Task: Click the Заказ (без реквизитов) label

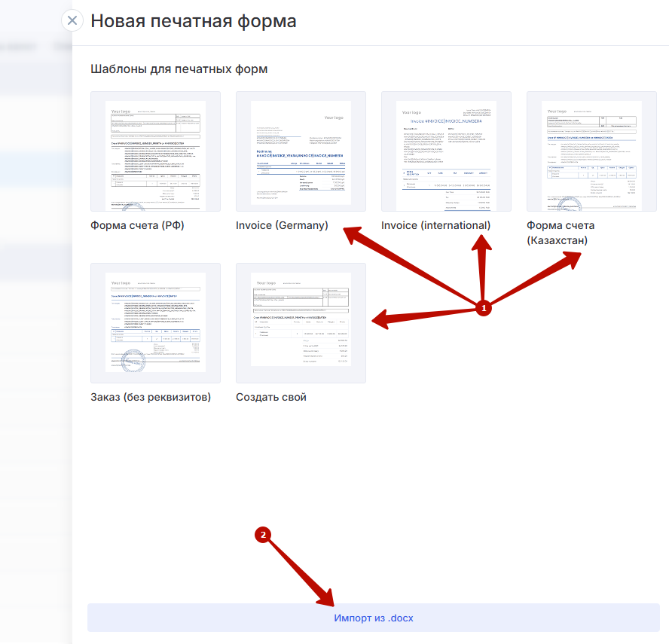Action: (151, 397)
